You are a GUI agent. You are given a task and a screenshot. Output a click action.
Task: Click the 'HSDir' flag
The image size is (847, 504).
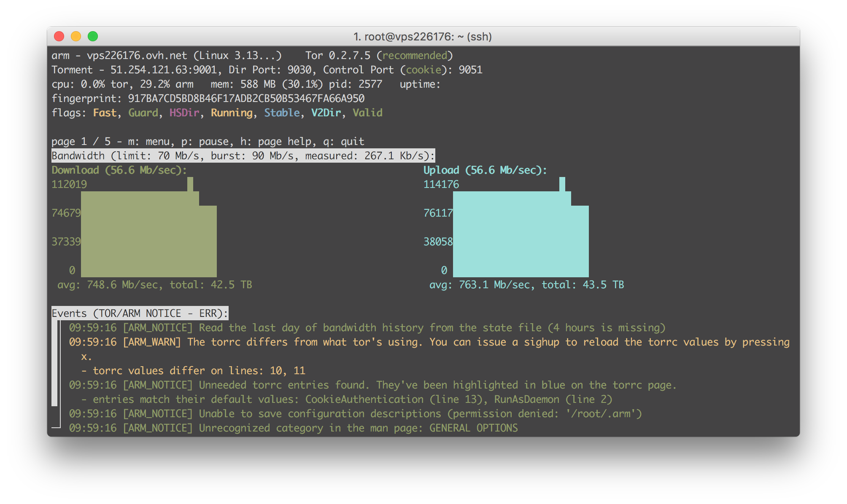pyautogui.click(x=184, y=113)
